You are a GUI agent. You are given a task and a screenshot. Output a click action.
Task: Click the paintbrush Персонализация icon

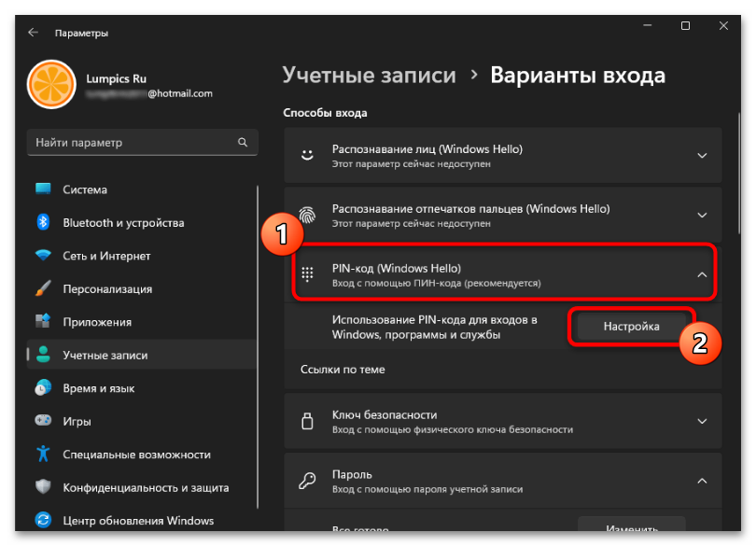43,288
